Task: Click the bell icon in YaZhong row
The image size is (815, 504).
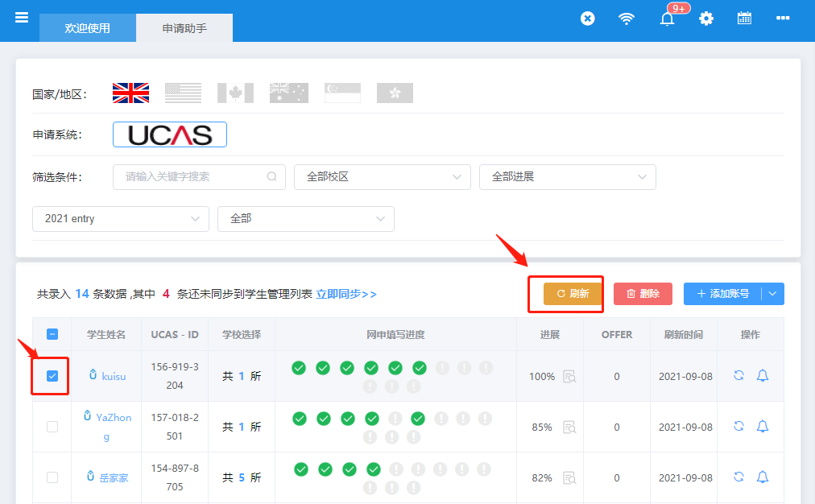Action: [763, 426]
